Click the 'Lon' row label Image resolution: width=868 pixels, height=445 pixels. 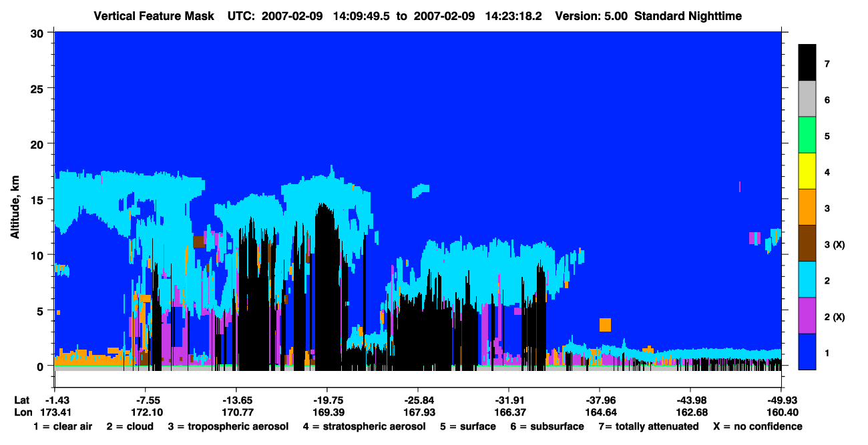23,412
